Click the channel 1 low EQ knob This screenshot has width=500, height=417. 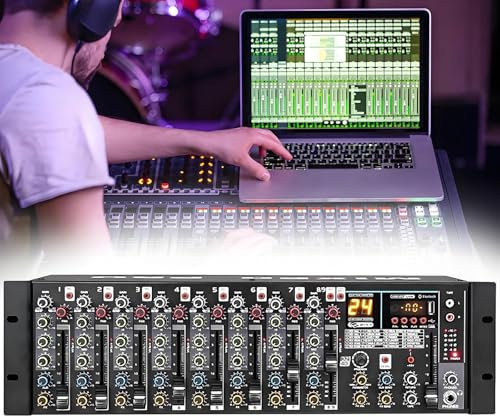click(x=44, y=361)
